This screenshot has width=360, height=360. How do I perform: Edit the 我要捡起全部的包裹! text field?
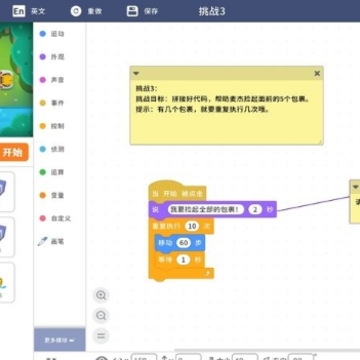(206, 209)
